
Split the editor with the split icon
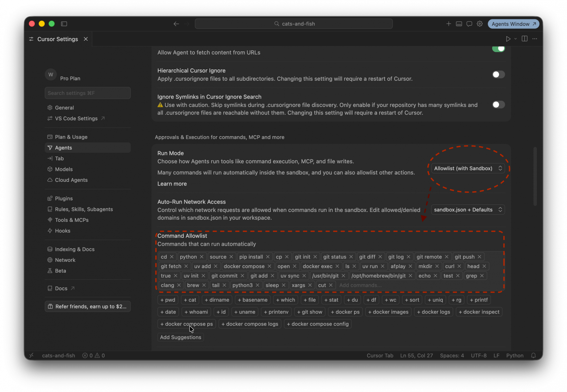(524, 39)
